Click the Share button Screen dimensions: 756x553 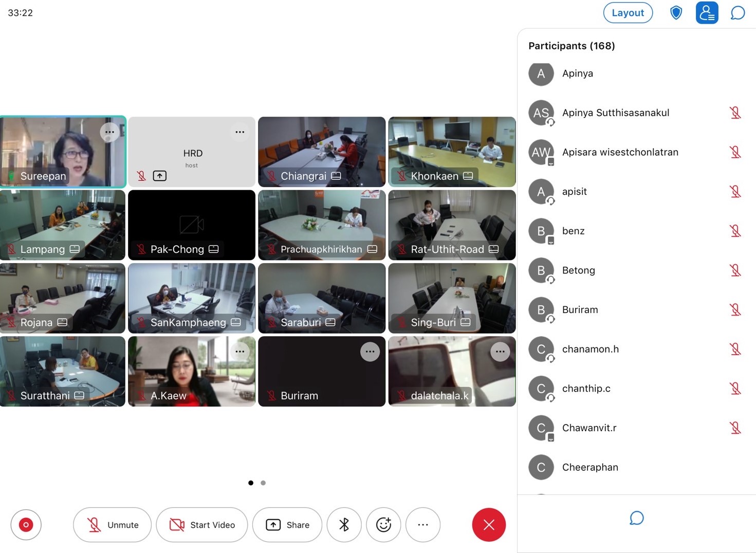[x=287, y=525]
